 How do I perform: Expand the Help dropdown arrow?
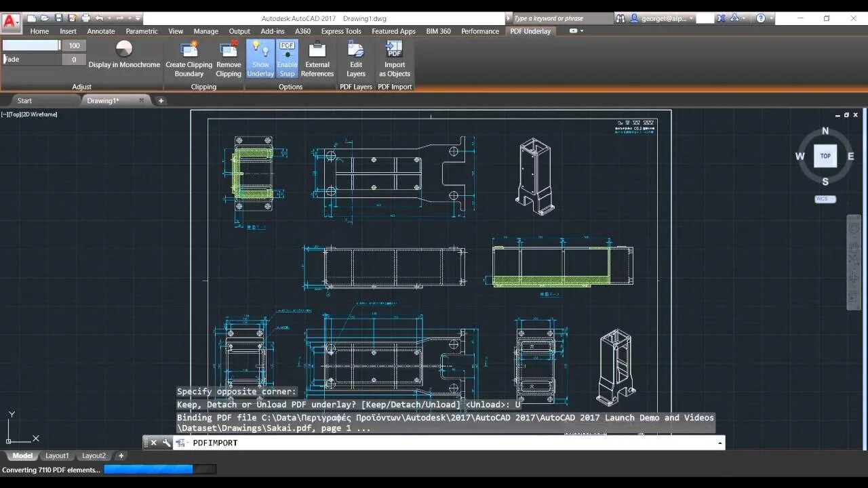click(x=771, y=18)
